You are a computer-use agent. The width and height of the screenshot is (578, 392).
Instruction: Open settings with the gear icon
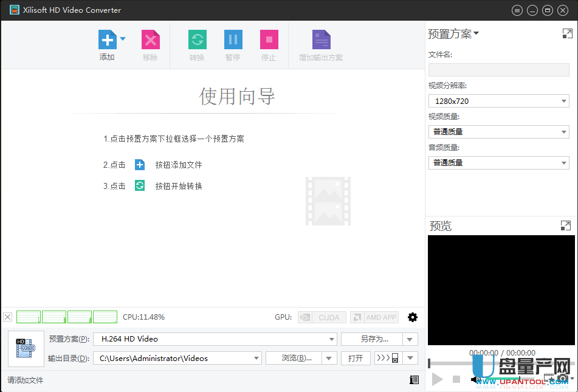413,317
